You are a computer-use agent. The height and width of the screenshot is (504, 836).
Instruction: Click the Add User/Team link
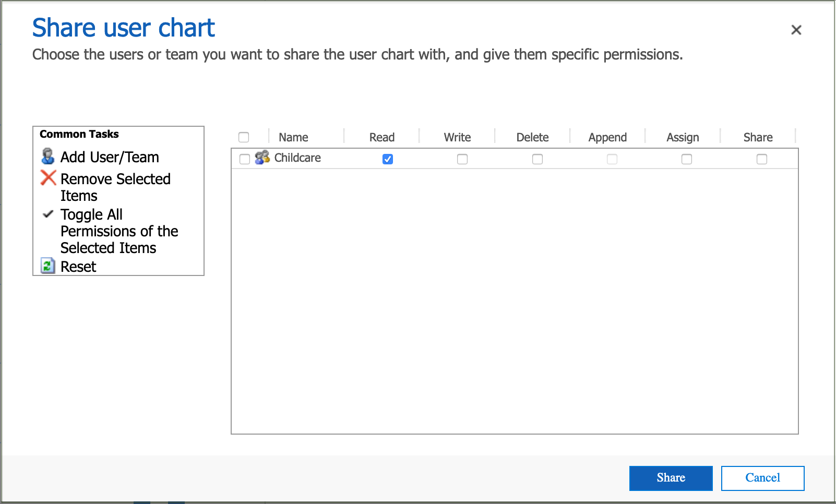110,157
